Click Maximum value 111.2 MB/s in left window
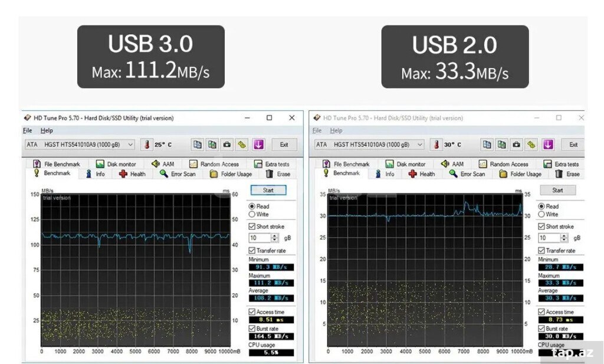This screenshot has height=364, width=604. 271,283
